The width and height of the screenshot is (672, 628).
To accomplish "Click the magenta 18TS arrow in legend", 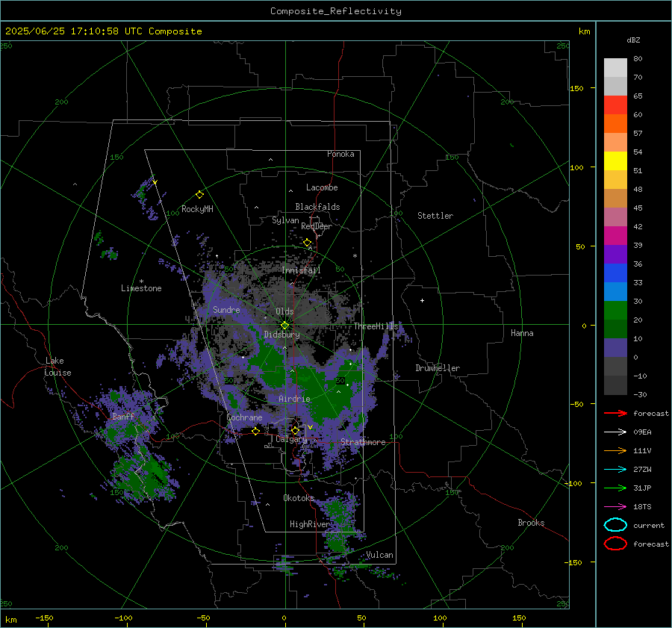I will 615,507.
